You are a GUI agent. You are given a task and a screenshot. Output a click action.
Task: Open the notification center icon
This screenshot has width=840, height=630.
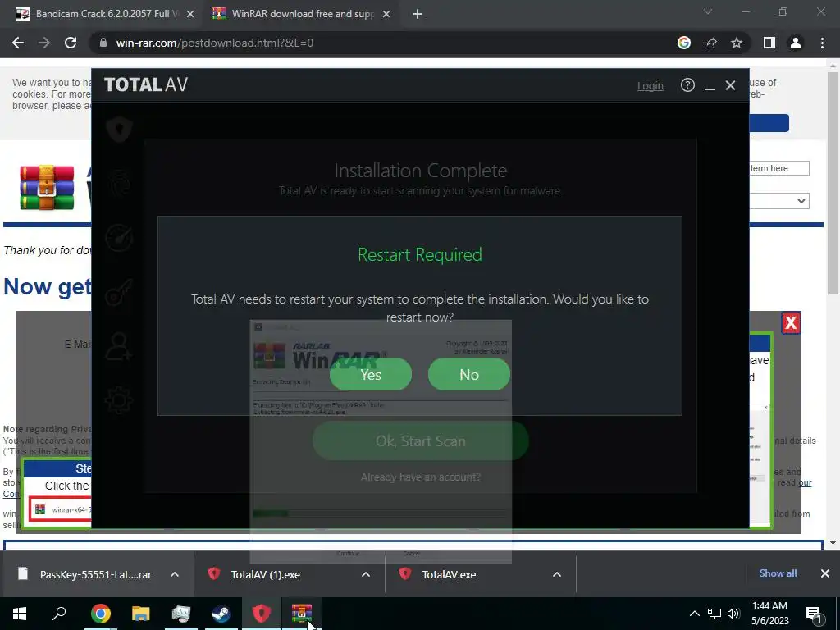click(x=815, y=614)
